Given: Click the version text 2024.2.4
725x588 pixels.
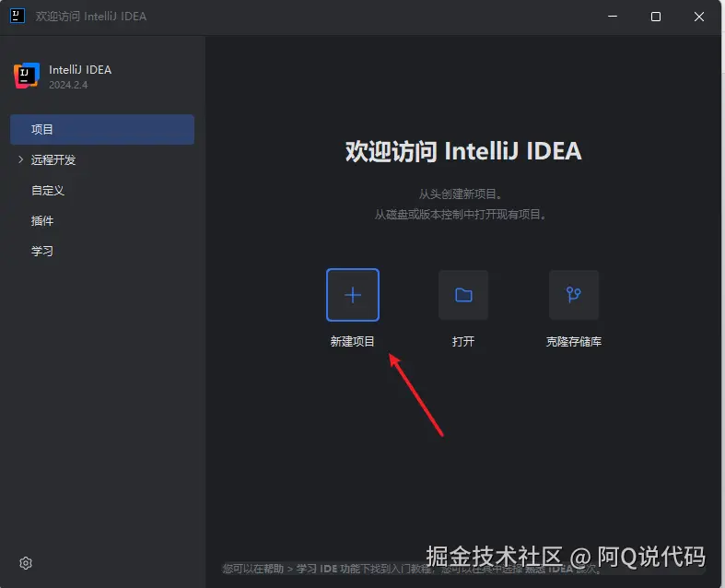Looking at the screenshot, I should (x=68, y=85).
